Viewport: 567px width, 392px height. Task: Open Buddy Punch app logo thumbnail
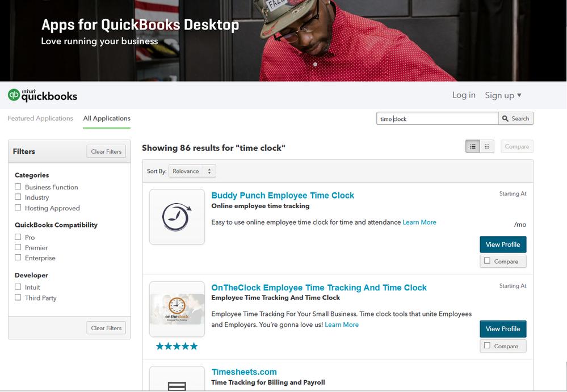pyautogui.click(x=177, y=217)
